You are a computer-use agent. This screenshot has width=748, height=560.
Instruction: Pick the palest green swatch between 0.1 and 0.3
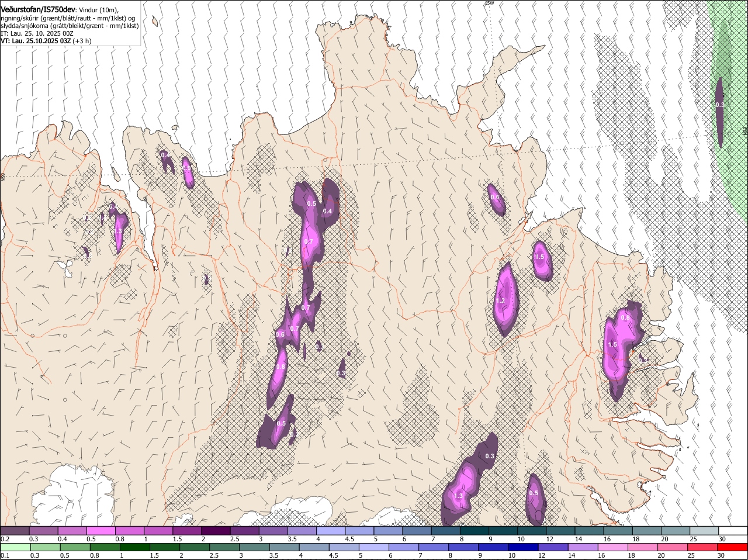tap(15, 547)
